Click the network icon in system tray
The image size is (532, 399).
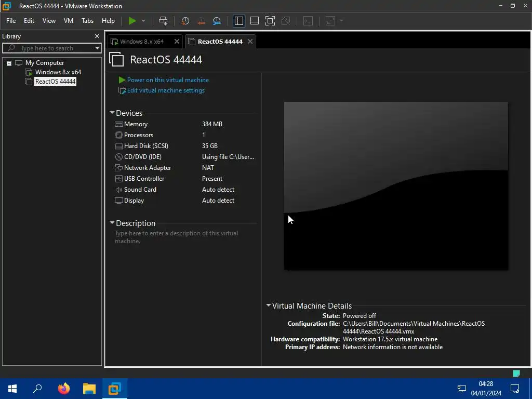(462, 389)
